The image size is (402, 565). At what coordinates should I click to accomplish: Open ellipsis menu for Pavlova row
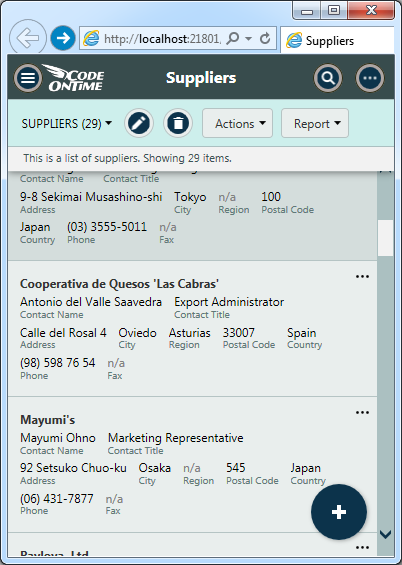point(362,548)
